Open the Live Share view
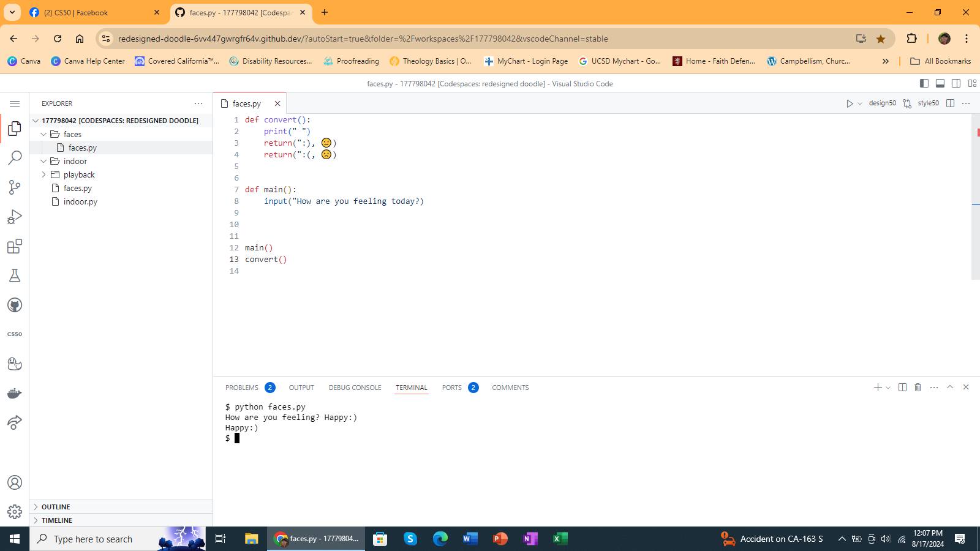 (15, 422)
